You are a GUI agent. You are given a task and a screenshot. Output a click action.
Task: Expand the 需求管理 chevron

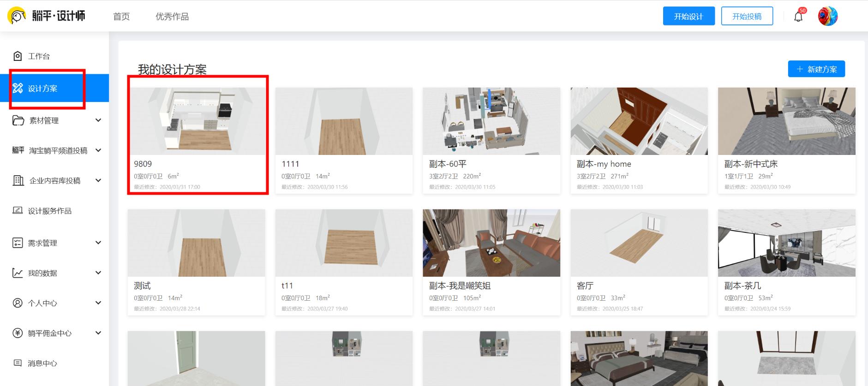[98, 243]
